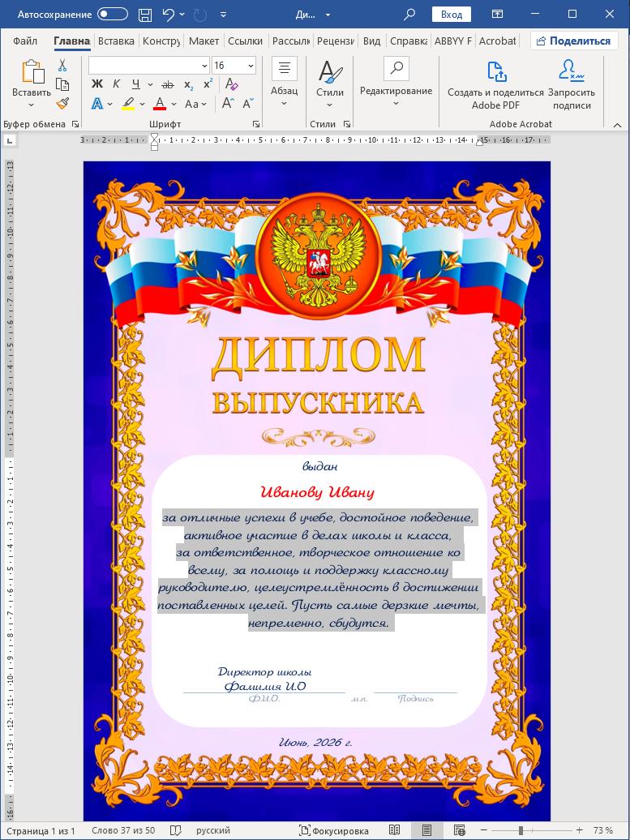Collapse the ribbon with the chevron

pos(617,125)
